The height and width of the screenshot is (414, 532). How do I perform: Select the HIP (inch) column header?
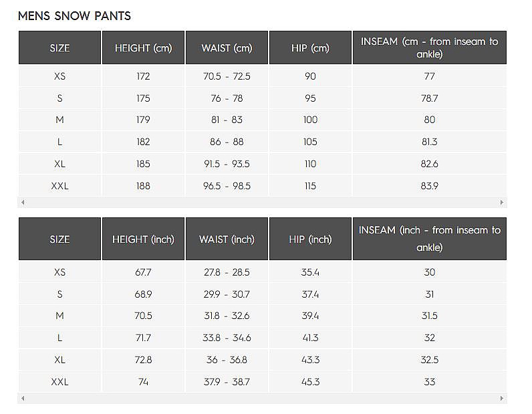click(310, 239)
